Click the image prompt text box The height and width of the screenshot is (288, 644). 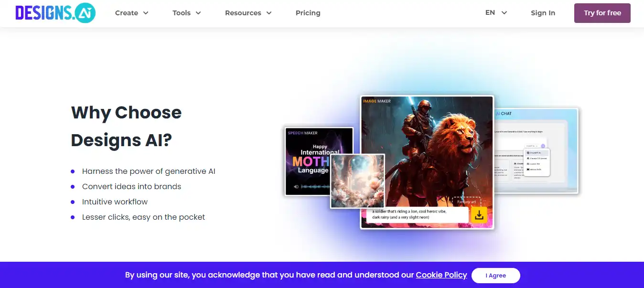coord(417,214)
